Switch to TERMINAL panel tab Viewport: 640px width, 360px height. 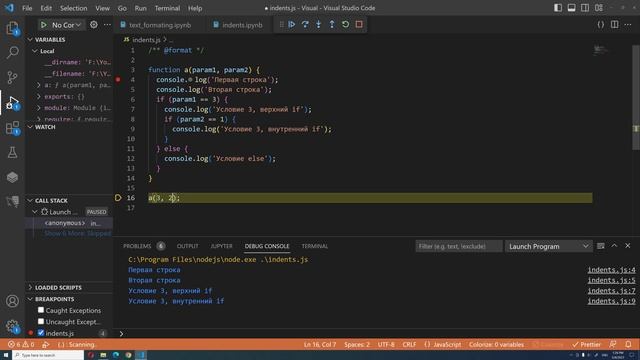[x=315, y=246]
